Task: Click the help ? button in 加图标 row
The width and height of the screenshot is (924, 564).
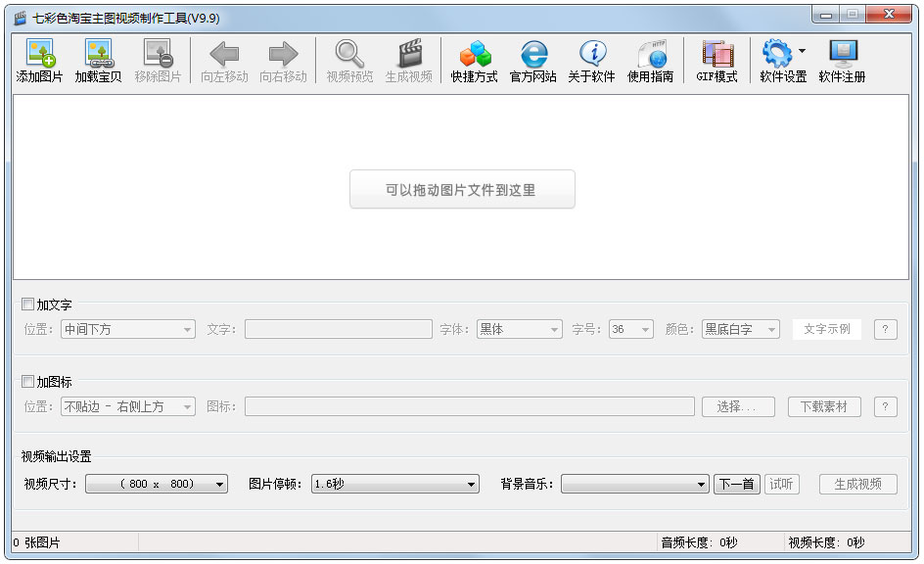Action: tap(885, 406)
